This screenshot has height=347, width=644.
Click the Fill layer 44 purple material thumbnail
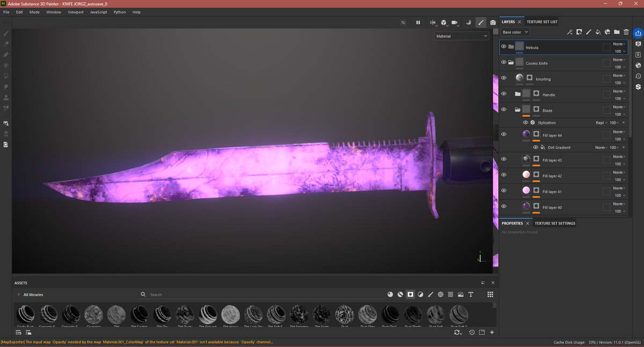[526, 134]
